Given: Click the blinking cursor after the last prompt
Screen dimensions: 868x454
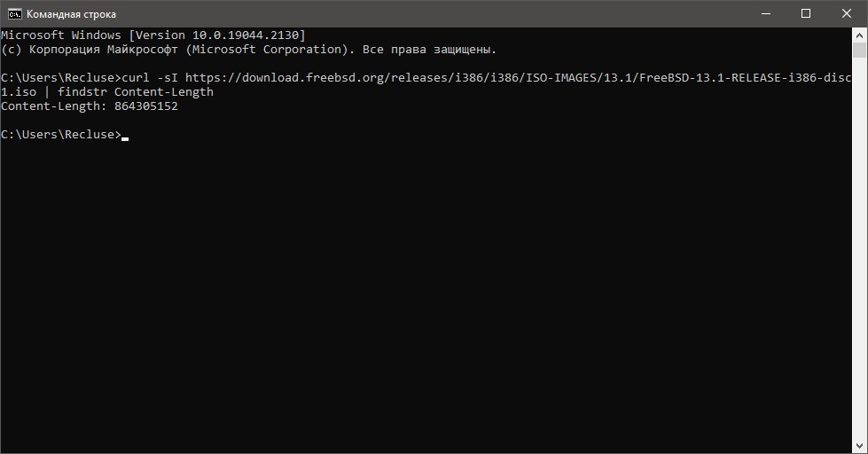Looking at the screenshot, I should point(125,136).
